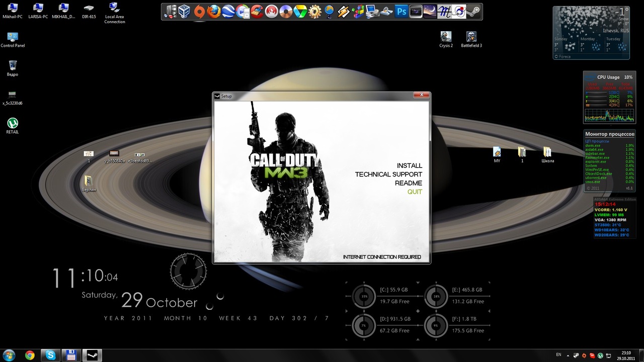Screen dimensions: 644x362
Task: Launch Crysis 2 from the desktop
Action: pyautogui.click(x=446, y=39)
